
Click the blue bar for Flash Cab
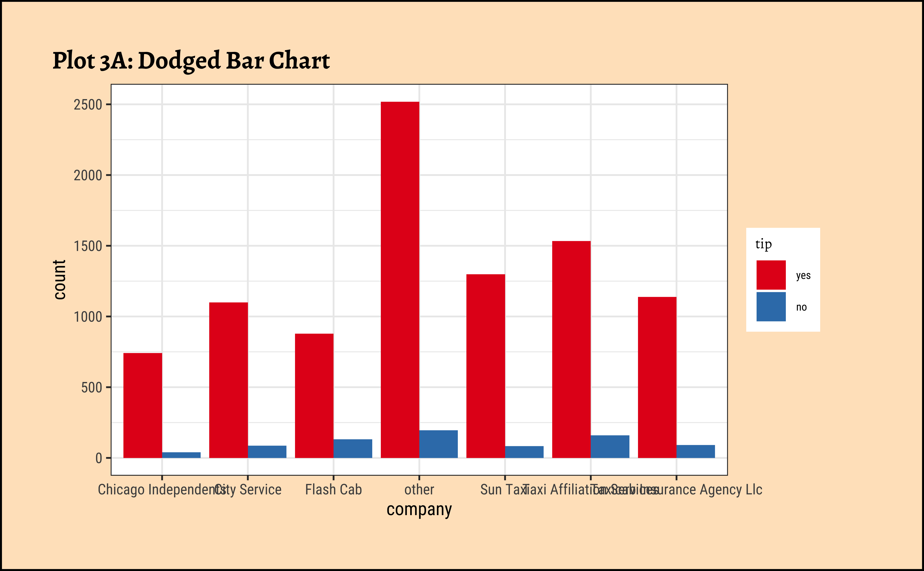(x=353, y=449)
